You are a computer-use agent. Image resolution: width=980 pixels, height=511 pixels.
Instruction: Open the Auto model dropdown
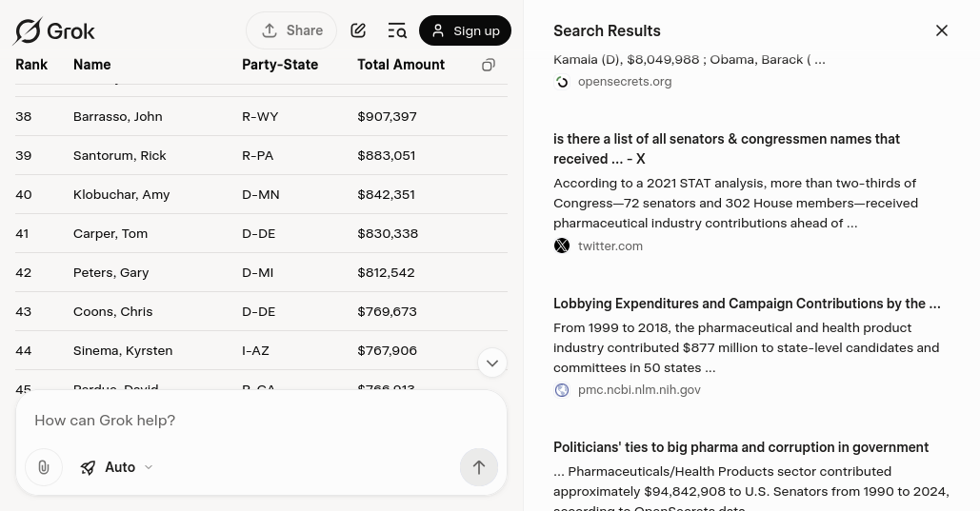point(117,467)
